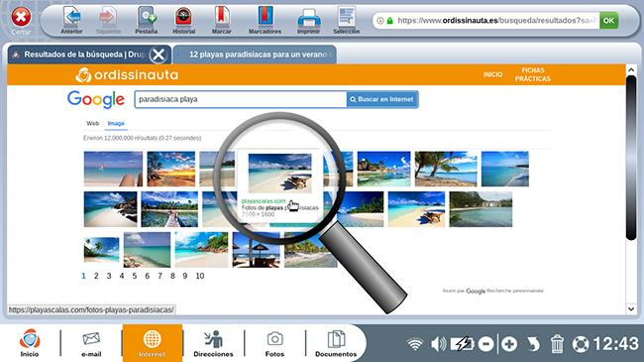
Task: Click the lifebuoy help icon
Action: pos(581,344)
